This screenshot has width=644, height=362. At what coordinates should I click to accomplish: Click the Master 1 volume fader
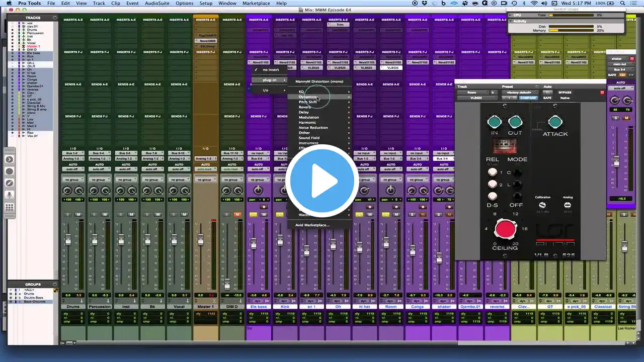(200, 240)
